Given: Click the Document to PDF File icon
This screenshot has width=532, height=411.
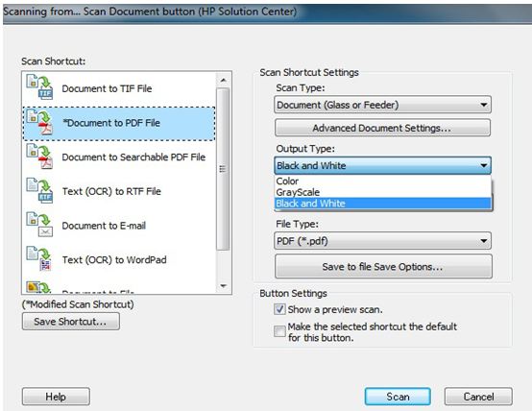Looking at the screenshot, I should 39,122.
